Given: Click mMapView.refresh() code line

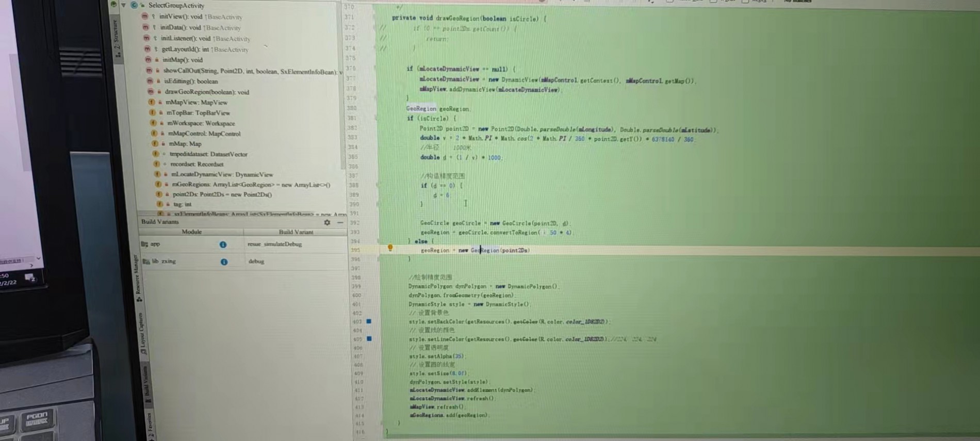Looking at the screenshot, I should click(x=437, y=406).
